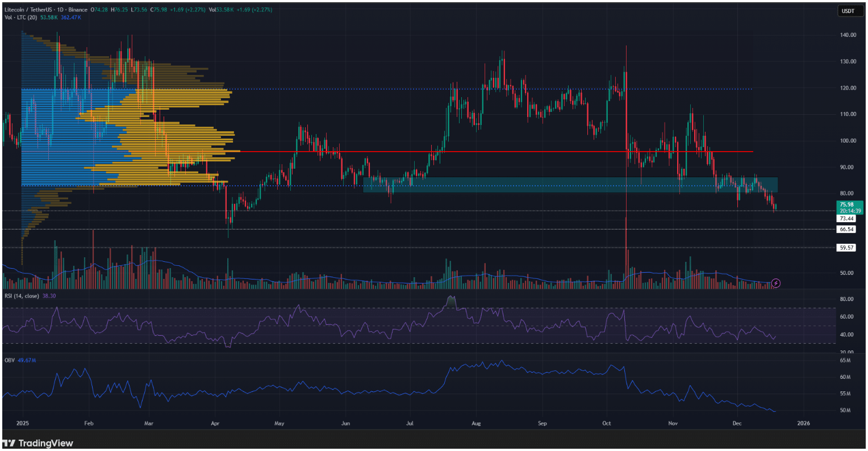This screenshot has height=451, width=868.
Task: Click the 140.00 price scale label
Action: tap(848, 35)
